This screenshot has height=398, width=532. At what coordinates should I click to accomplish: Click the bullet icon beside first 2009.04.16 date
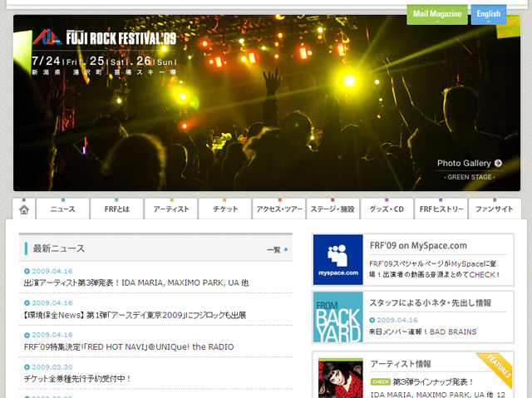[x=27, y=271]
